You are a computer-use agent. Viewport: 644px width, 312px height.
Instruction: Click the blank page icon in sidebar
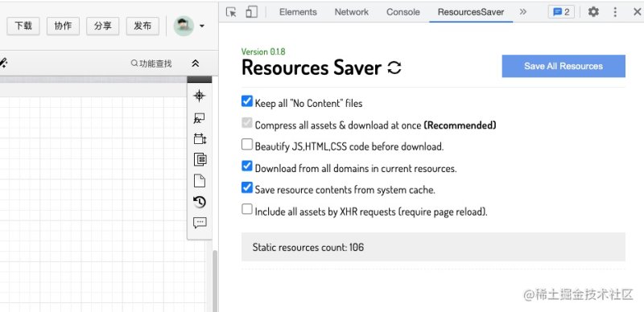(x=199, y=181)
